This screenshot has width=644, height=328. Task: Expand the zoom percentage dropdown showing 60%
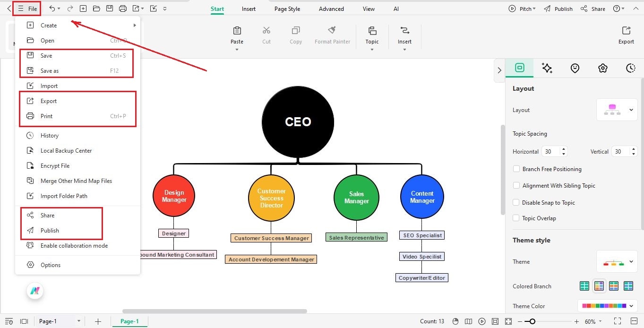(x=593, y=321)
